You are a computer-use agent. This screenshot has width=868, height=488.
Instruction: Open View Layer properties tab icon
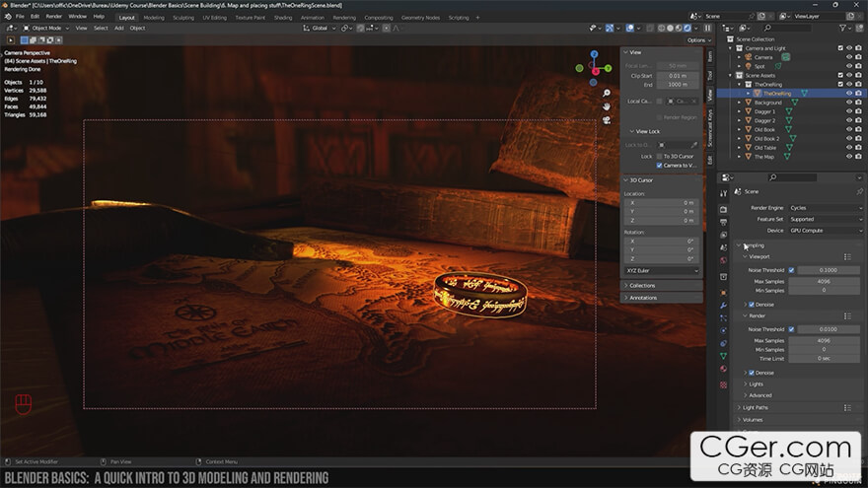point(724,236)
